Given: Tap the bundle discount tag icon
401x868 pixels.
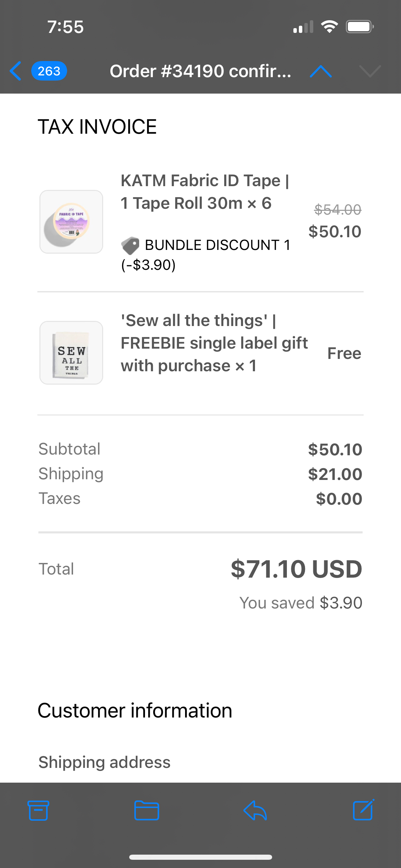Looking at the screenshot, I should [130, 245].
